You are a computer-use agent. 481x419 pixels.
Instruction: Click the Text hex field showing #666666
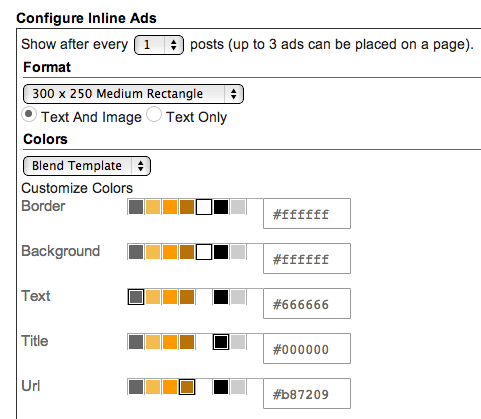pyautogui.click(x=307, y=304)
